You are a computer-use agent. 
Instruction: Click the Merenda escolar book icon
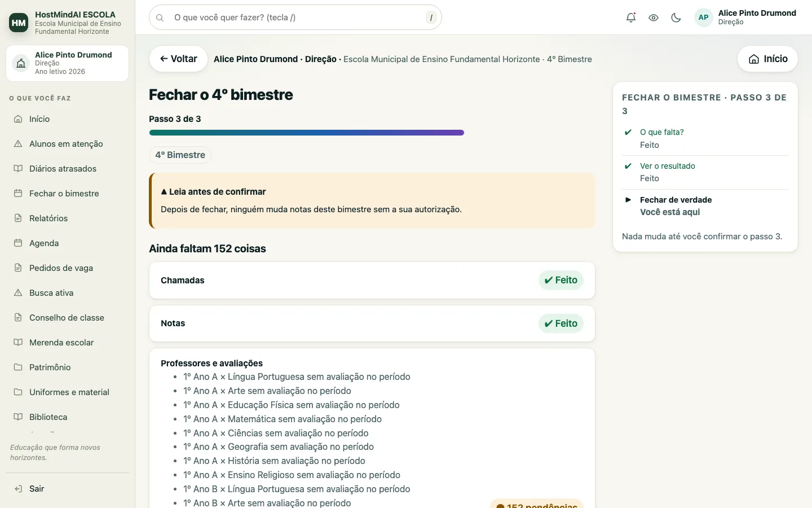(18, 343)
